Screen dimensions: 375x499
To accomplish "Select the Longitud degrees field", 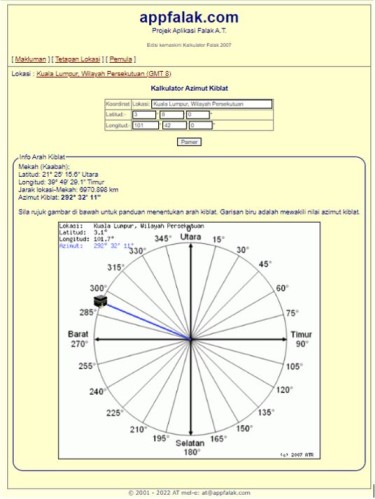I will click(145, 126).
